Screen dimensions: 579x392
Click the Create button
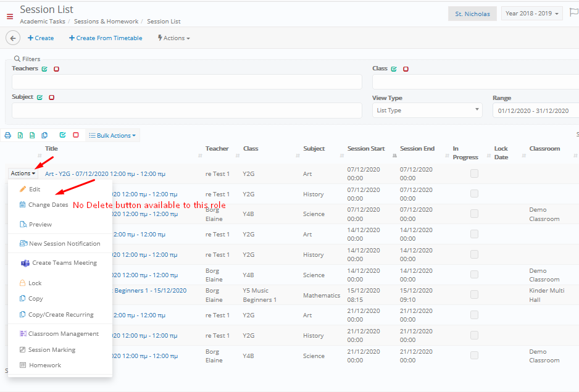(x=41, y=38)
